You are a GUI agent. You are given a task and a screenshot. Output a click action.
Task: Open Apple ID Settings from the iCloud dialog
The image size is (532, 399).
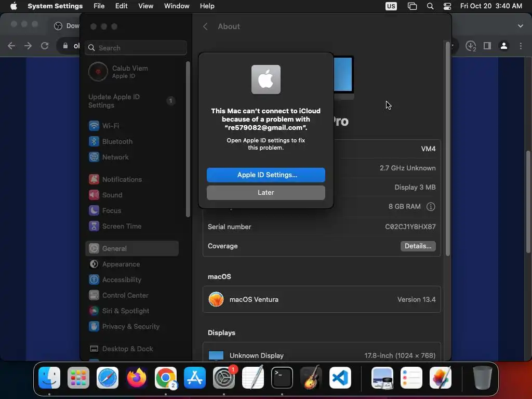click(265, 175)
